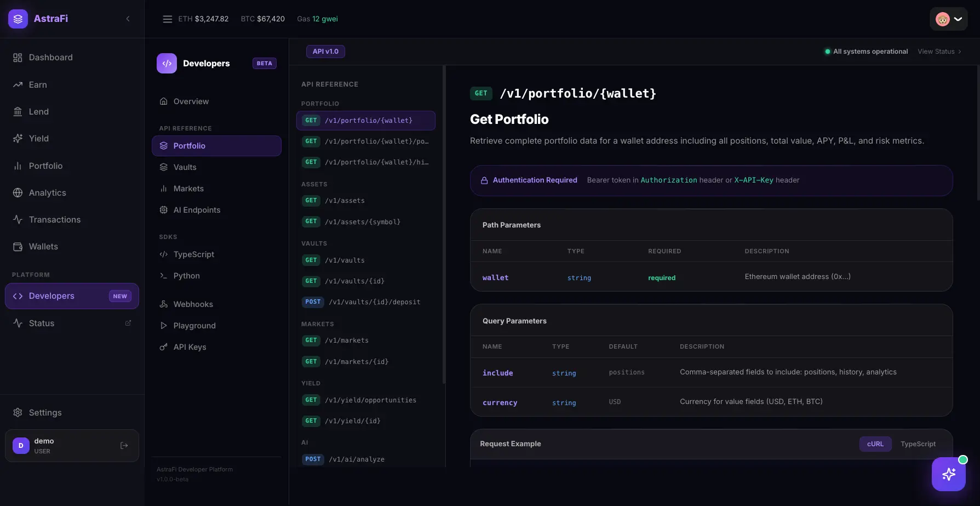Click the currency parameter name

click(500, 403)
